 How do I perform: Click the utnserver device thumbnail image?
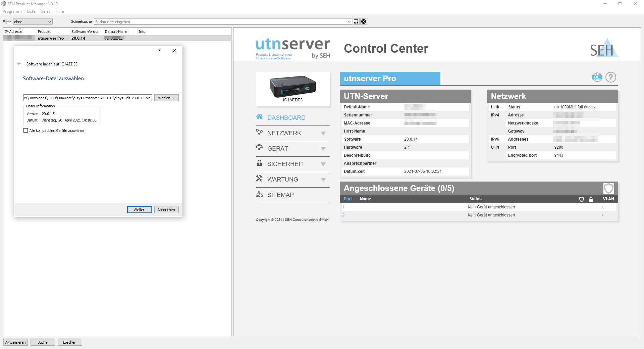(292, 87)
